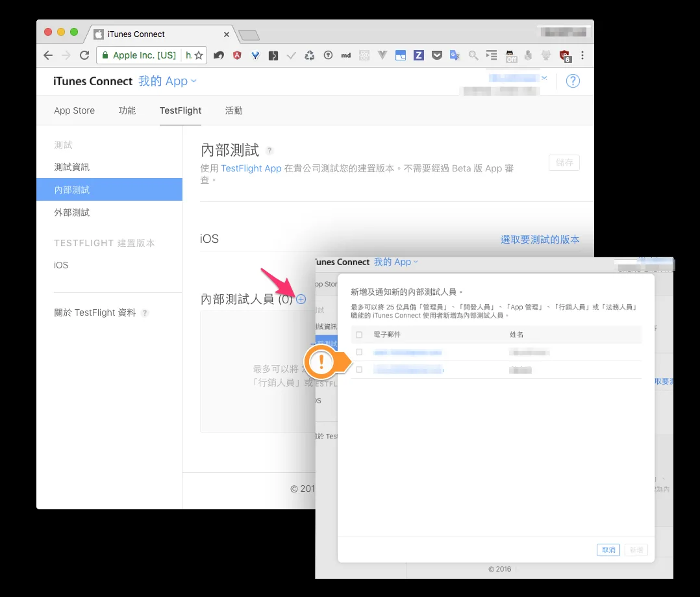The height and width of the screenshot is (597, 700).
Task: Click the question mark beside 關於 TestFlight 資料
Action: 145,313
